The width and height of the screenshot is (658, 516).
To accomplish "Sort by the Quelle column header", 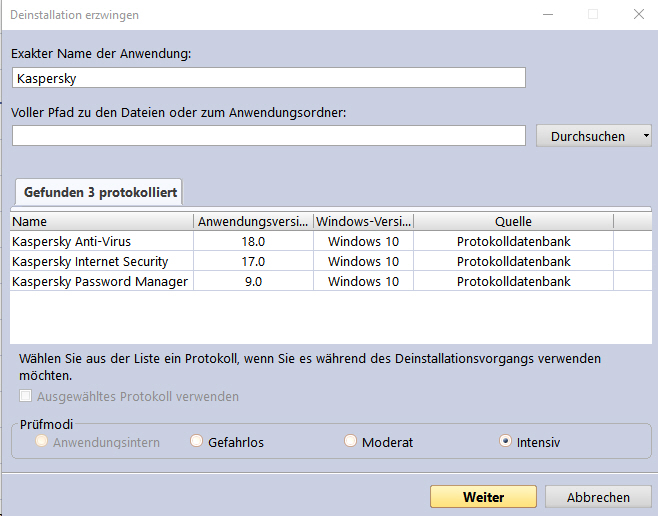I will point(513,221).
